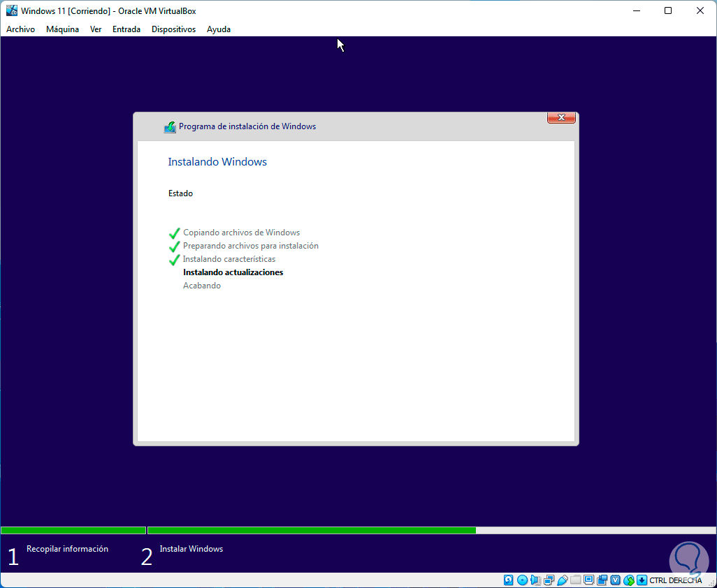Open the Entrada menu
Screen dimensions: 717x588
pyautogui.click(x=126, y=29)
